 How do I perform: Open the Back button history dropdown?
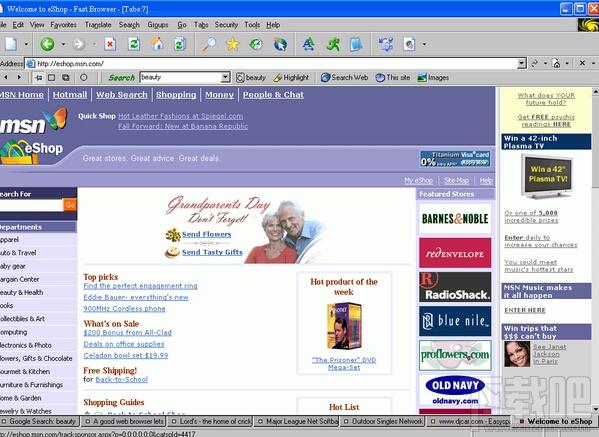[x=63, y=44]
